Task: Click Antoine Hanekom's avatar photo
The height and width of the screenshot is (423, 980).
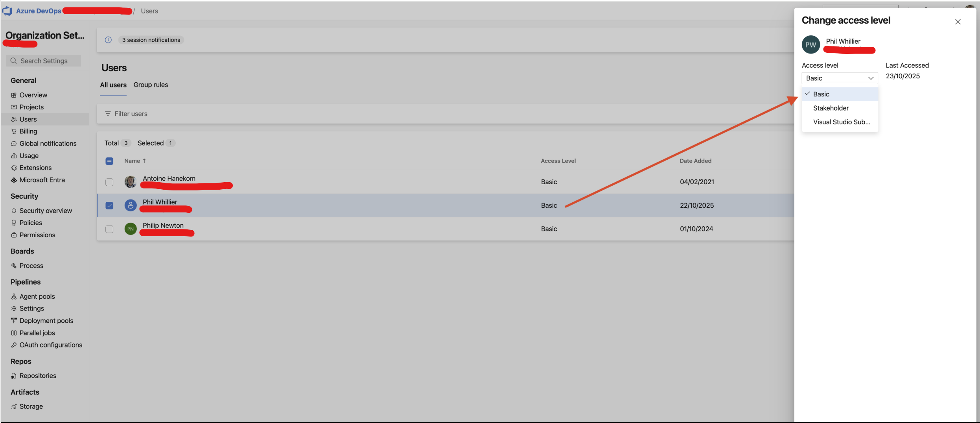Action: tap(131, 182)
